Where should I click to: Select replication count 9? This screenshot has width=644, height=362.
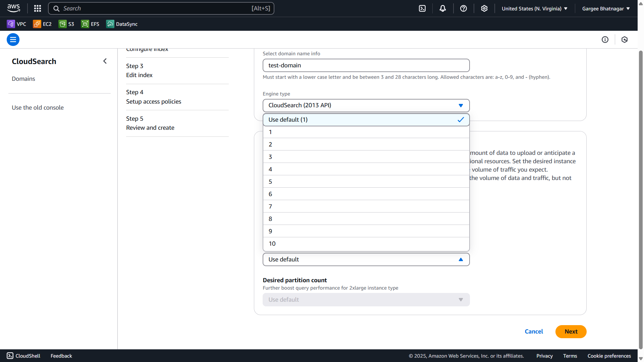pyautogui.click(x=366, y=231)
